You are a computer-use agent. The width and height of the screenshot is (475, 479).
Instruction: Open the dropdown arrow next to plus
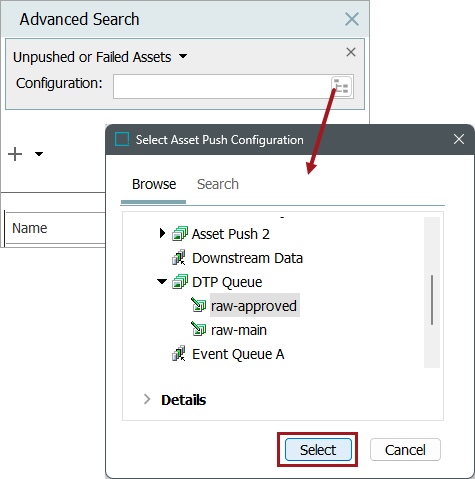(39, 154)
